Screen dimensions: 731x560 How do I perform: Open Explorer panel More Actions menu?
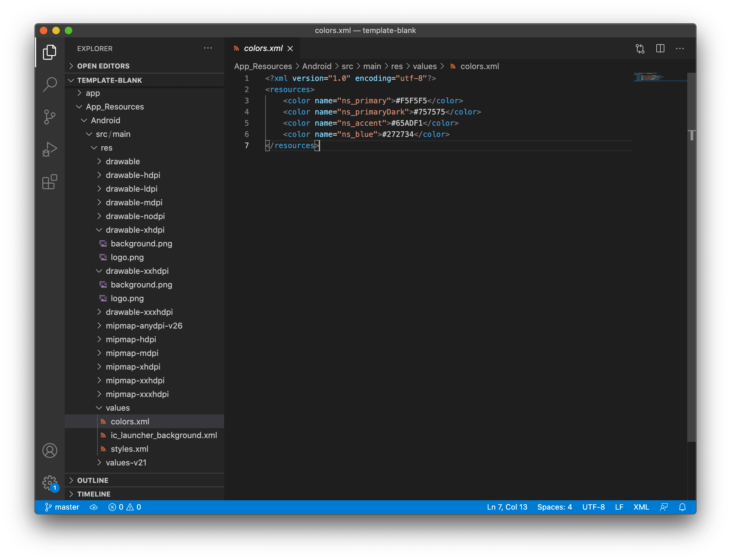208,48
